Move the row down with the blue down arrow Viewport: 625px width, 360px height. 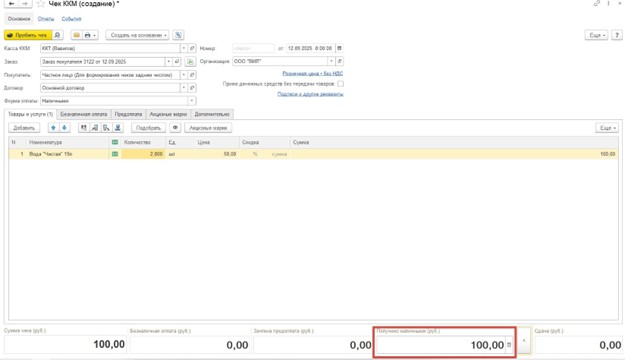pyautogui.click(x=64, y=128)
